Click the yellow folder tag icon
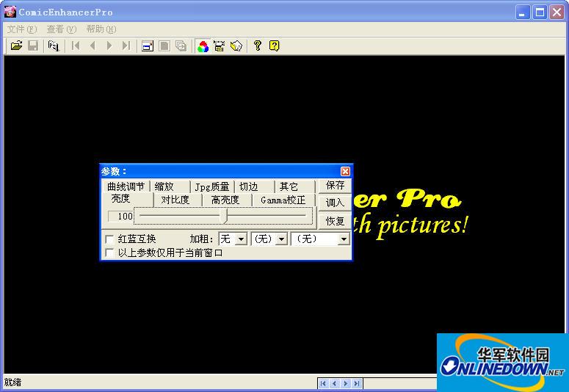 coord(236,46)
